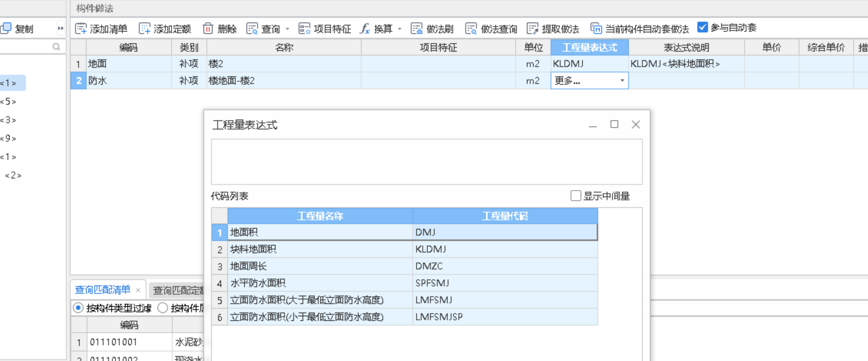Click the 防水 cell in row 2
The image size is (868, 361).
(129, 81)
